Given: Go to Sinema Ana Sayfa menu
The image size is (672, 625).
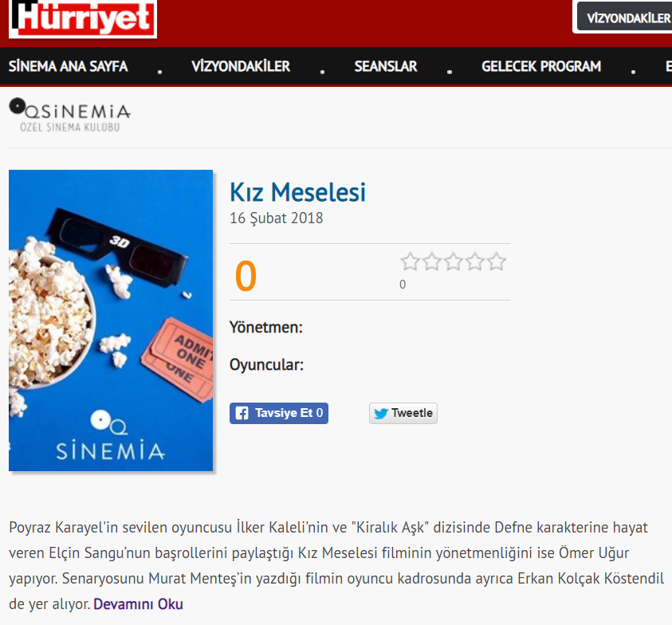Looking at the screenshot, I should tap(68, 66).
